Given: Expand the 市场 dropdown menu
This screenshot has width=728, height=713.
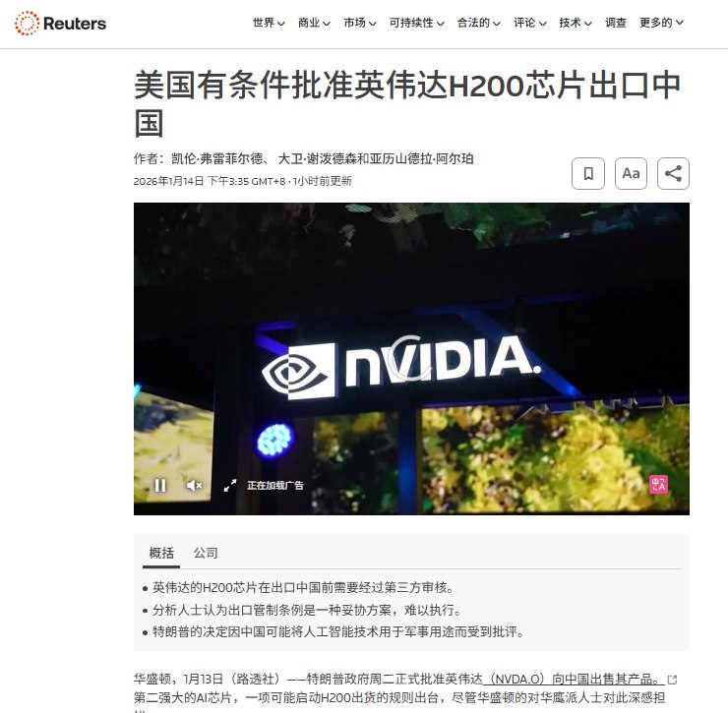Looking at the screenshot, I should [360, 23].
